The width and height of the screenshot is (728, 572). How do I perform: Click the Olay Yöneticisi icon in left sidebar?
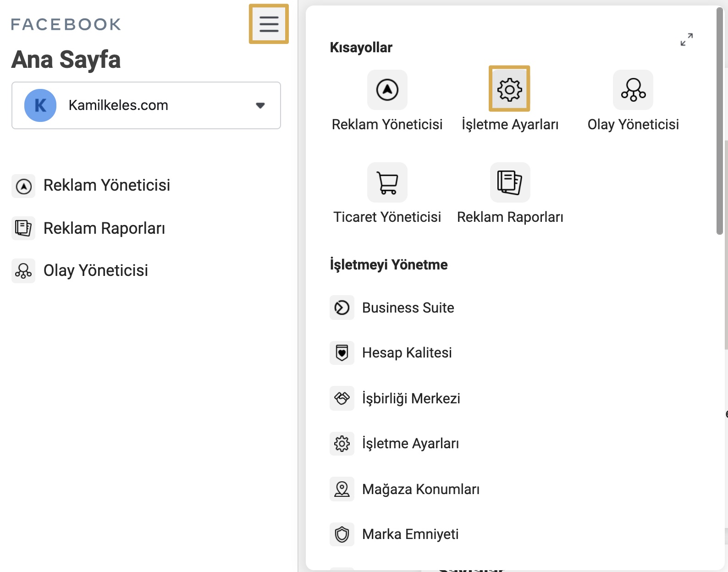(23, 271)
